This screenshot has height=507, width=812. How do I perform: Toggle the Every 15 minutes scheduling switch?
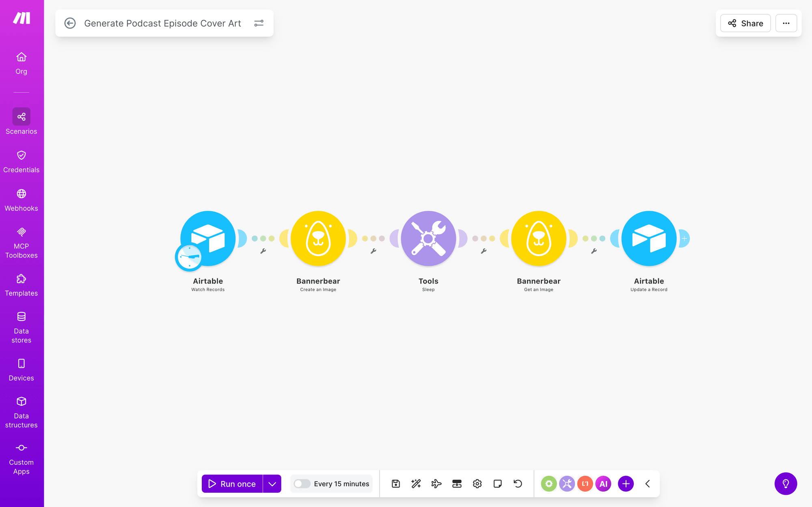click(302, 483)
